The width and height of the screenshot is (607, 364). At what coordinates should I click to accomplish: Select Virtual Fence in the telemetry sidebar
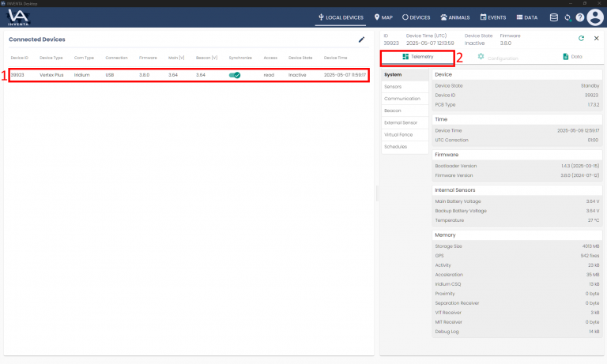pos(398,134)
